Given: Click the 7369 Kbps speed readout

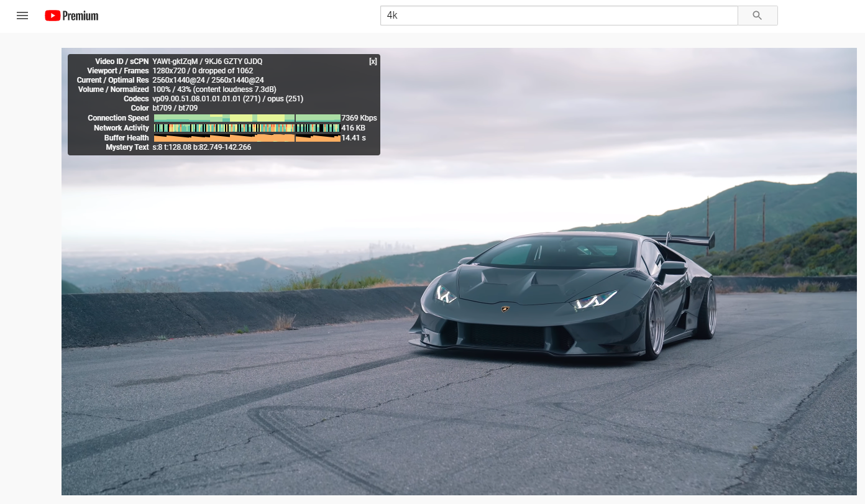Looking at the screenshot, I should (x=359, y=118).
